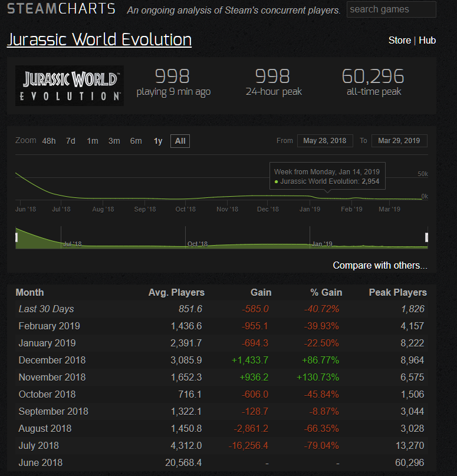
Task: Focus the search games input field
Action: click(x=392, y=9)
